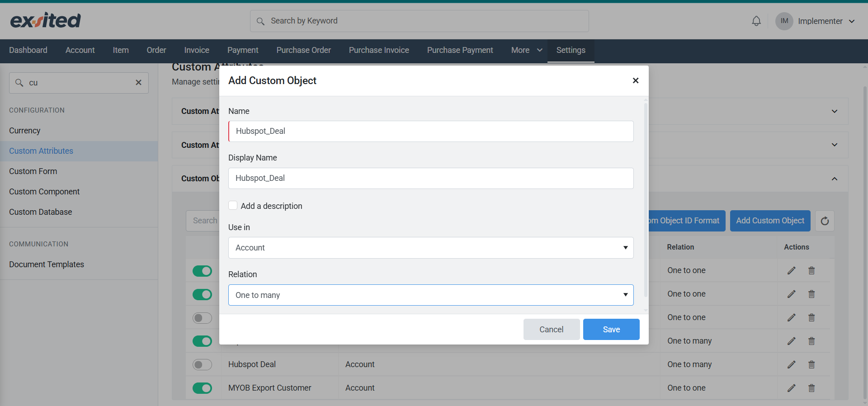Open the Purchase Order tab
The image size is (868, 406).
[304, 50]
